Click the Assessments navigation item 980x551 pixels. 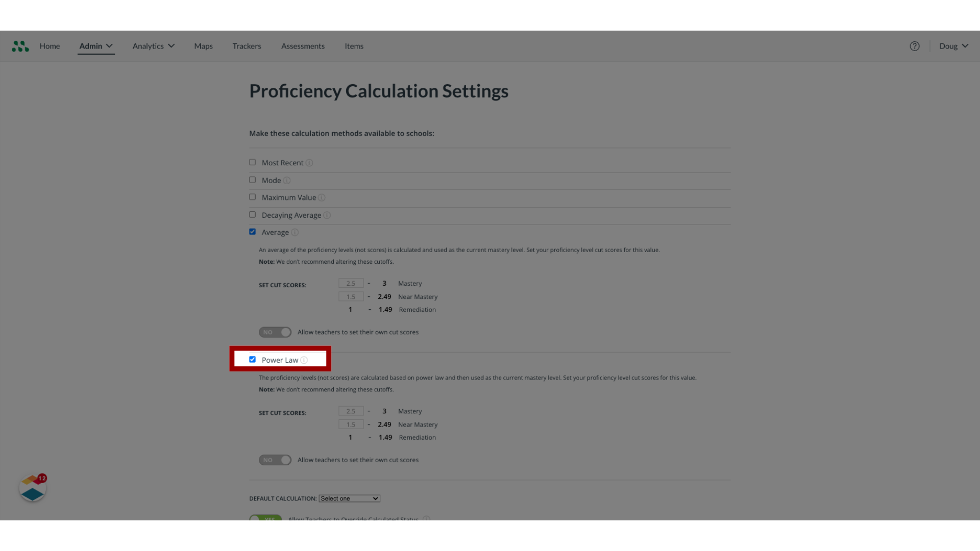pyautogui.click(x=302, y=46)
